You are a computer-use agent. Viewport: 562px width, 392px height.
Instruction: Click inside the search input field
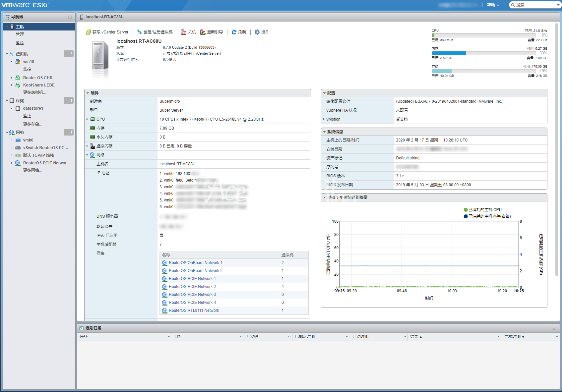pos(535,5)
